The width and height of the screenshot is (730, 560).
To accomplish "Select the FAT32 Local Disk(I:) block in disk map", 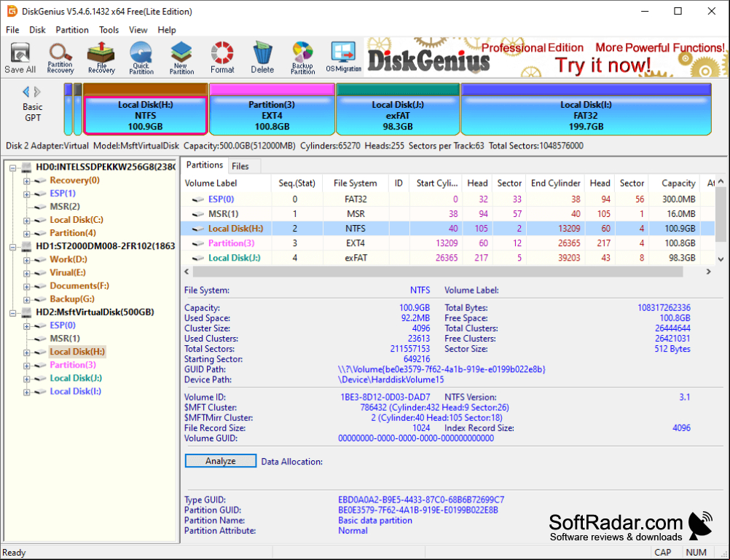I will [586, 110].
